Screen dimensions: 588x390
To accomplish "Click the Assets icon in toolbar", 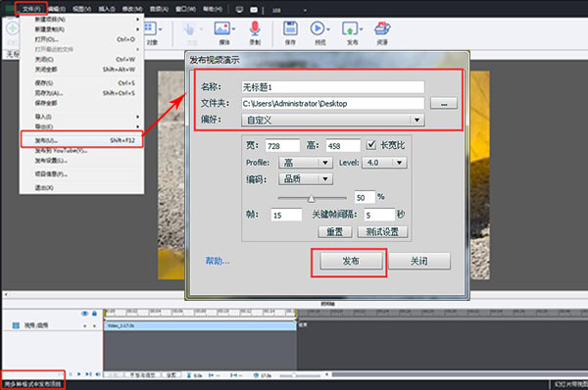I will pyautogui.click(x=382, y=28).
